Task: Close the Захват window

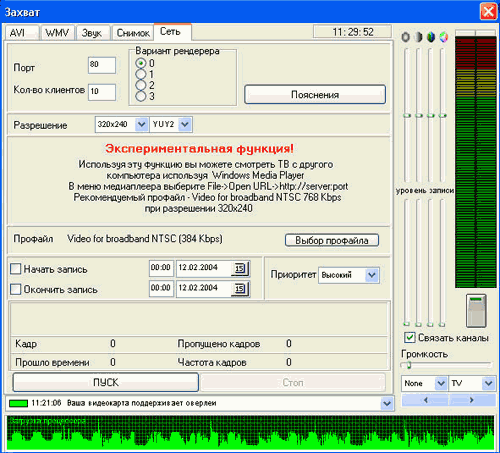Action: point(488,12)
